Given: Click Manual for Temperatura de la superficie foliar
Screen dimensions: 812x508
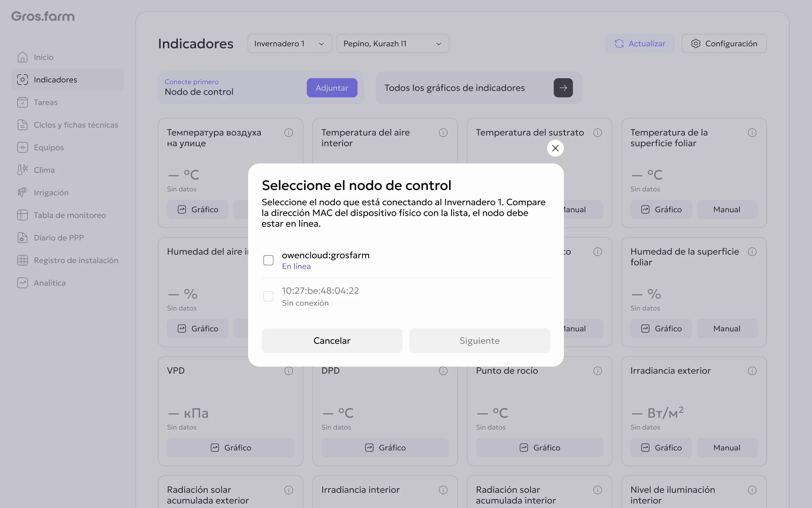Looking at the screenshot, I should click(x=727, y=210).
